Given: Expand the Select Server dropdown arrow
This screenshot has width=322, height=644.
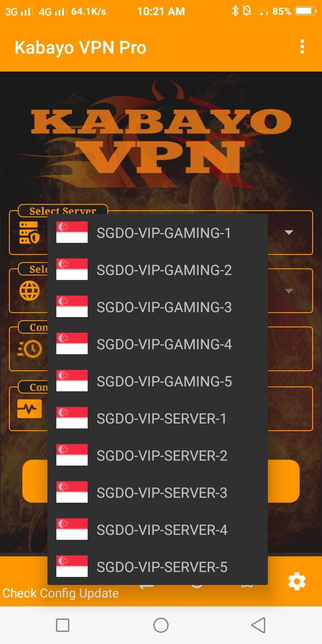Looking at the screenshot, I should [289, 233].
